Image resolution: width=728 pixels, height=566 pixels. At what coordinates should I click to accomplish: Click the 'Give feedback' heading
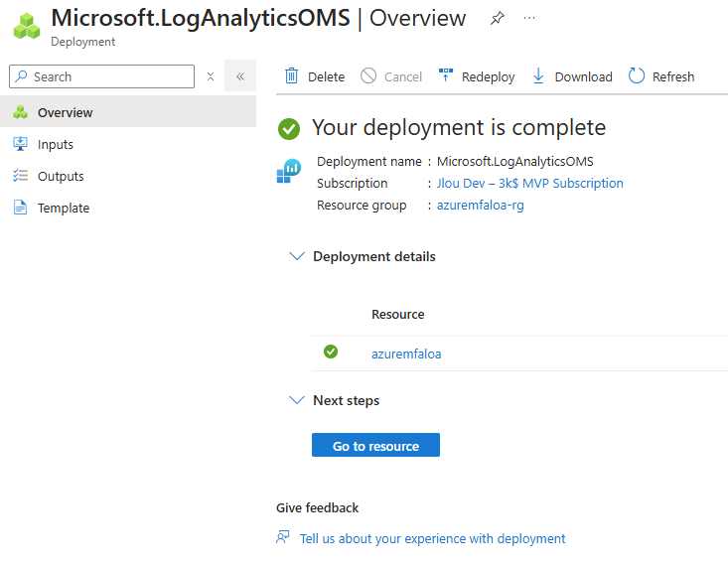pyautogui.click(x=317, y=508)
